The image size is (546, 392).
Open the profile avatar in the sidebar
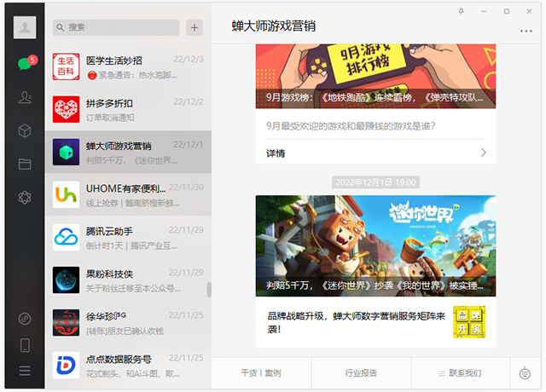25,27
